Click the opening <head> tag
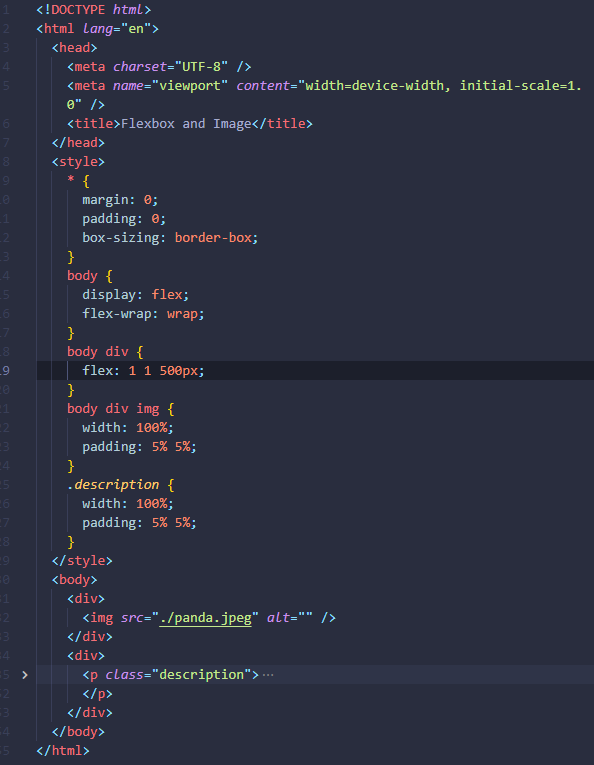 75,48
